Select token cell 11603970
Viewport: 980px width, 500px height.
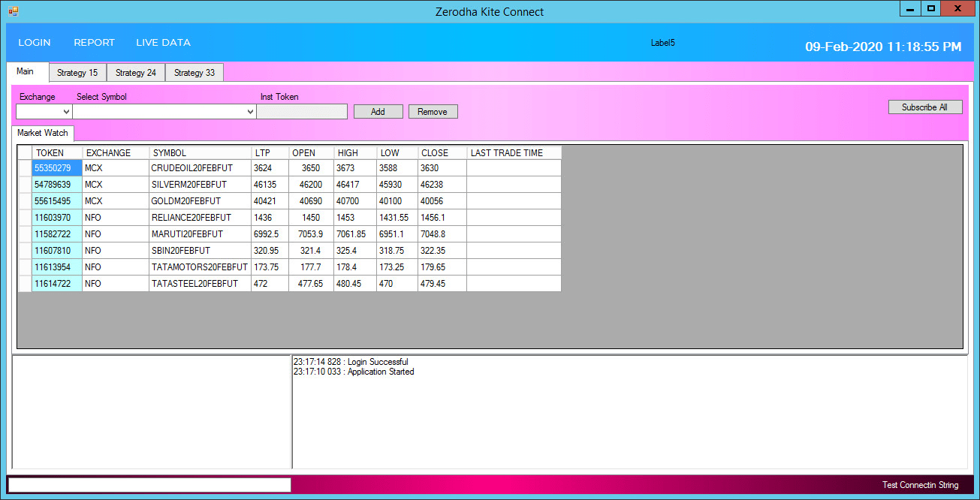point(57,218)
